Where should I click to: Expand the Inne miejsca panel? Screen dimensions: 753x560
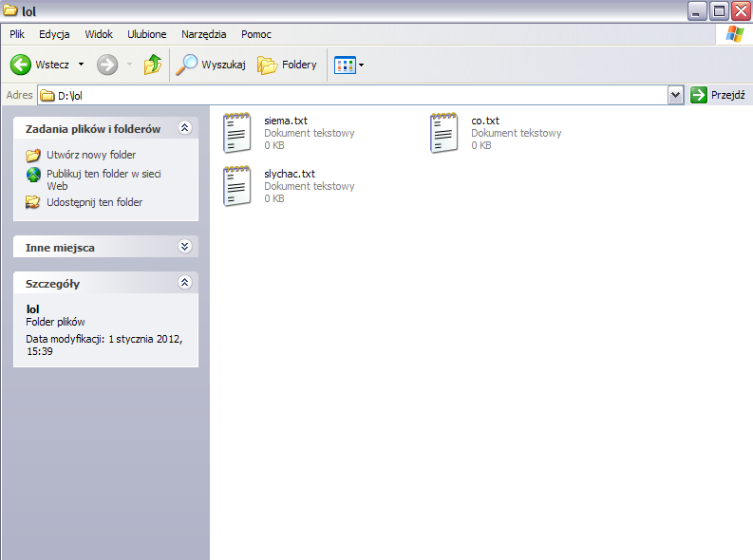click(x=185, y=247)
